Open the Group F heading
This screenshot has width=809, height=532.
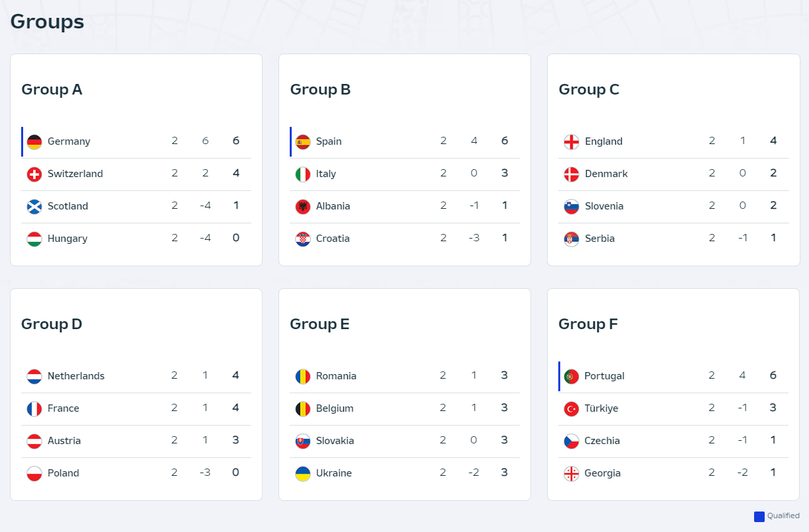(x=588, y=324)
